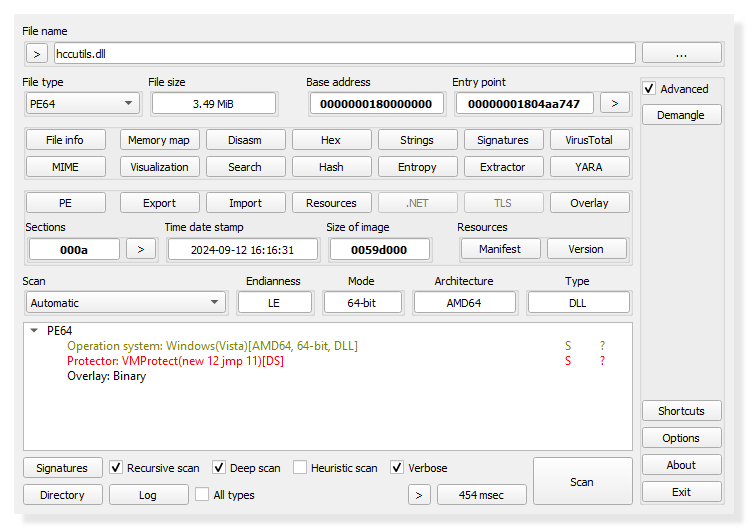The image size is (748, 528).
Task: Open the Scan mode Automatic dropdown
Action: tap(125, 303)
